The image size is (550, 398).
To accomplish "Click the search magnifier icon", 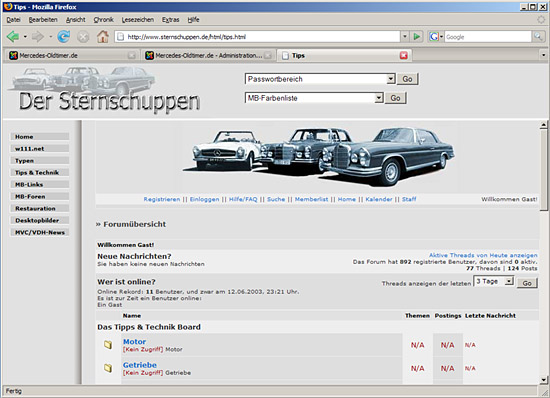I will tap(538, 36).
